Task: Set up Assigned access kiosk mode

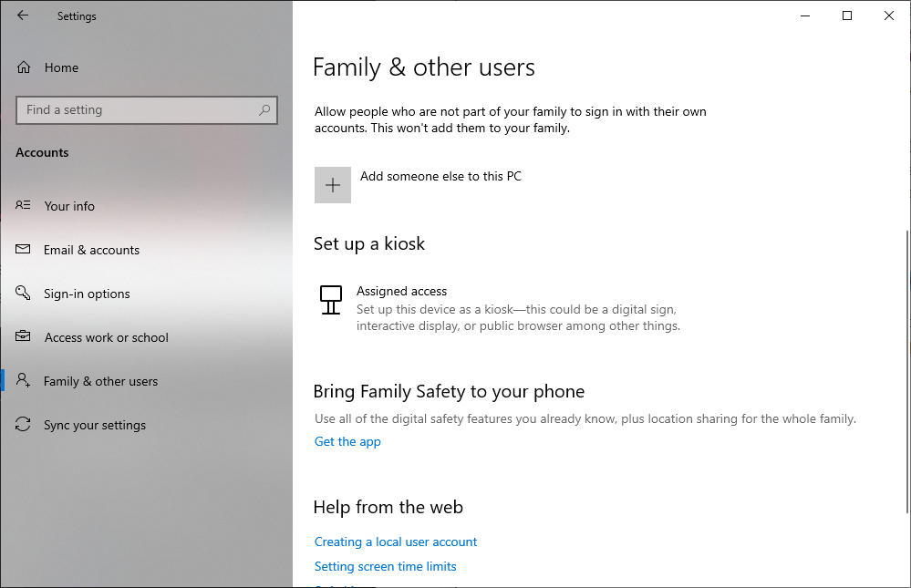Action: [401, 291]
